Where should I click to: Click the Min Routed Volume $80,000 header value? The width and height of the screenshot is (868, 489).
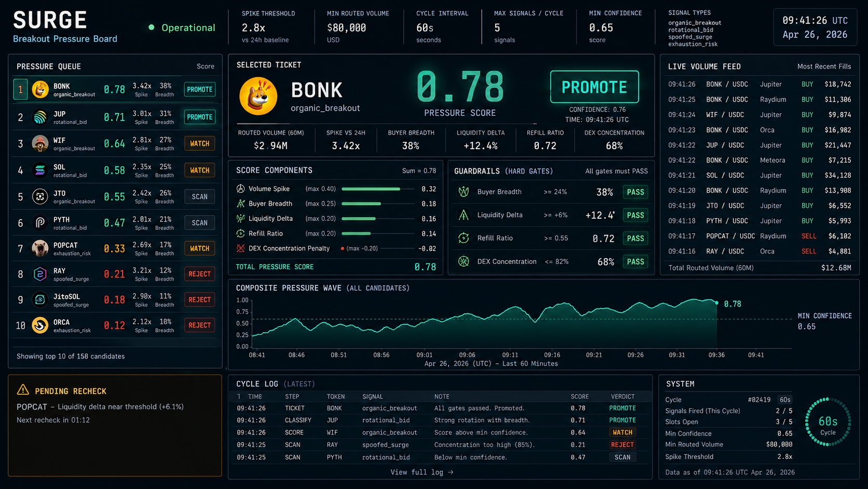coord(346,28)
